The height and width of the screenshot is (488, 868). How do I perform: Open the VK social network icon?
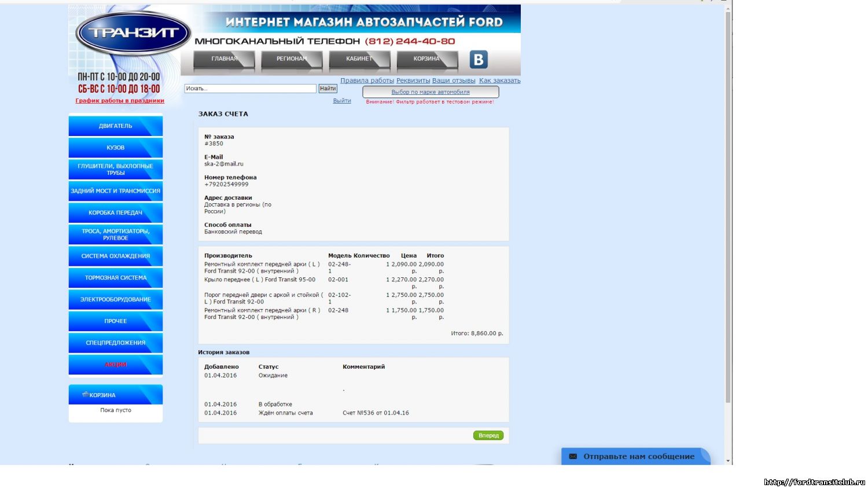point(479,60)
